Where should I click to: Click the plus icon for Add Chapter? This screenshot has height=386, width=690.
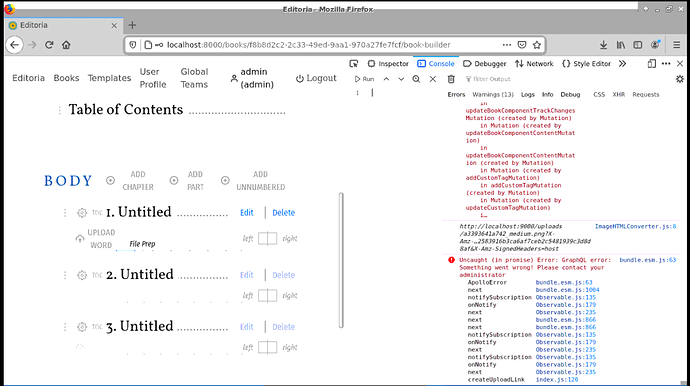click(x=110, y=180)
